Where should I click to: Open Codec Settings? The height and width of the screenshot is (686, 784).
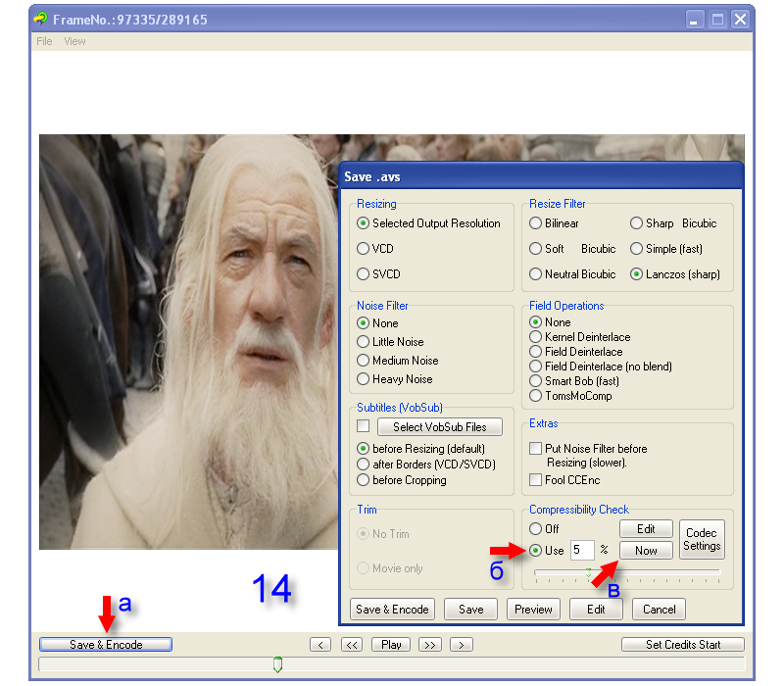702,539
